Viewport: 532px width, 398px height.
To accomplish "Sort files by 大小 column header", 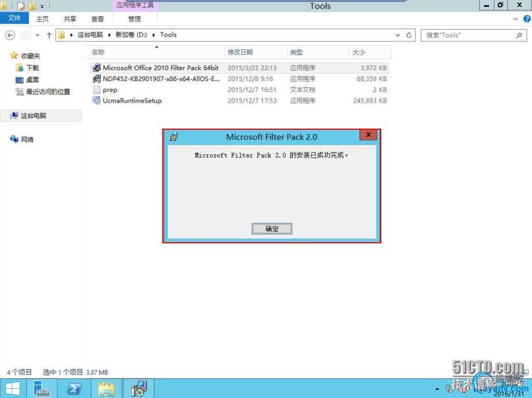I will pos(370,52).
